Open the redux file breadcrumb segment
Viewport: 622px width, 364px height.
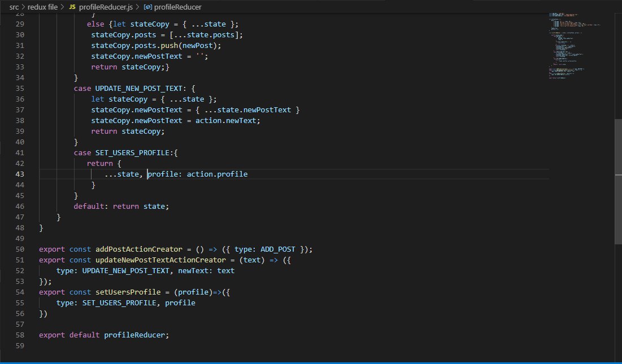(x=42, y=7)
